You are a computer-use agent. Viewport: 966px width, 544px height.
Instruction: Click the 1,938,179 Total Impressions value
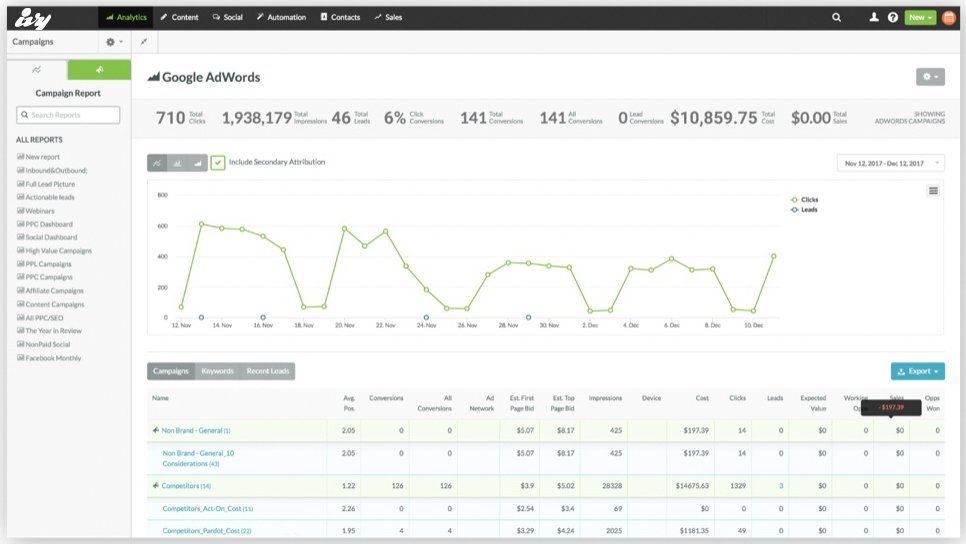[256, 118]
